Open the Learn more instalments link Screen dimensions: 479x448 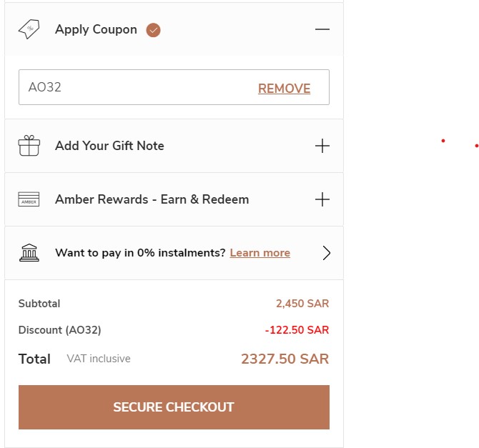tap(260, 253)
